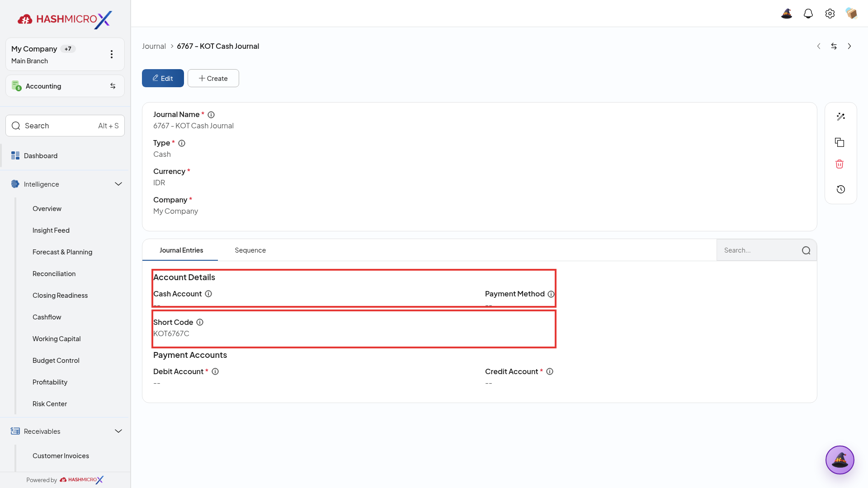The width and height of the screenshot is (868, 488).
Task: Open the Reconciliation menu item
Action: pyautogui.click(x=54, y=274)
